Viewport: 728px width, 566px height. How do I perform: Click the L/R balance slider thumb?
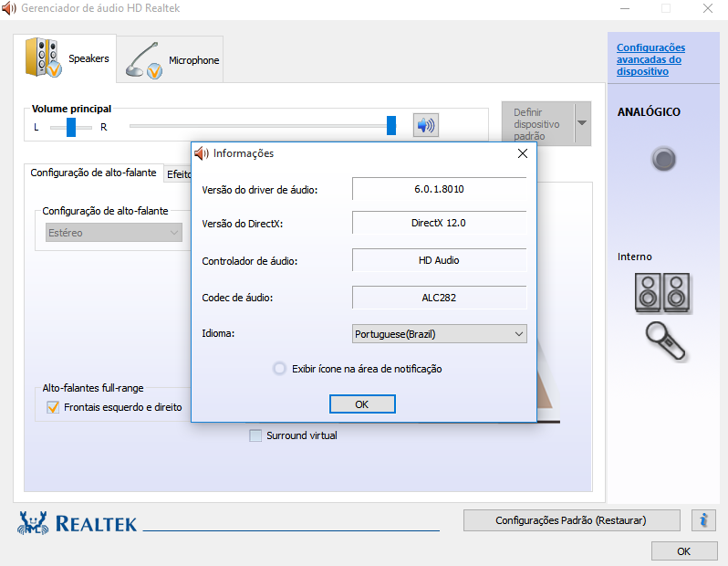(71, 127)
